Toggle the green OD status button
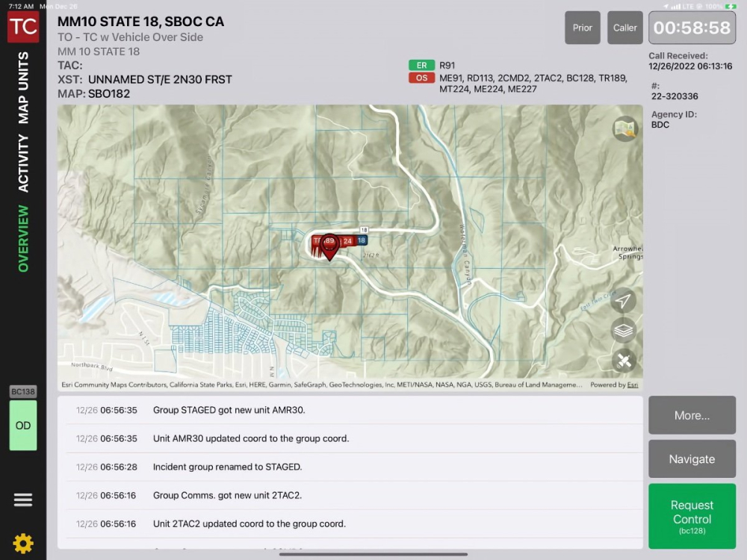 click(x=23, y=426)
